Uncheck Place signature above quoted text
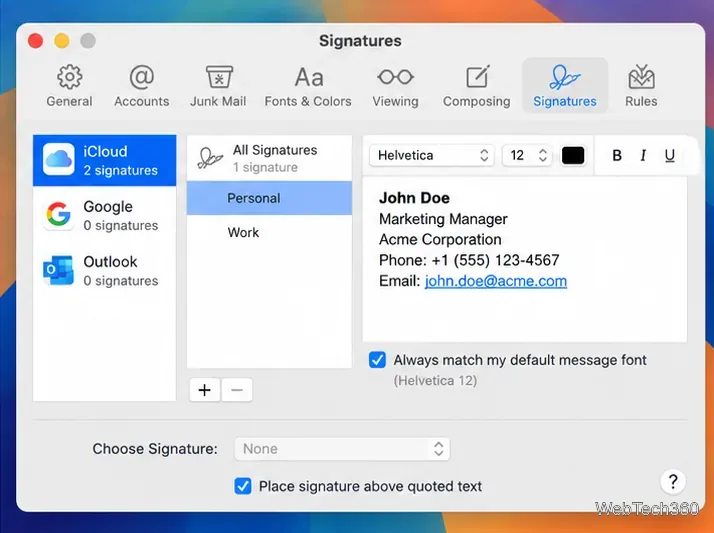 [x=243, y=486]
